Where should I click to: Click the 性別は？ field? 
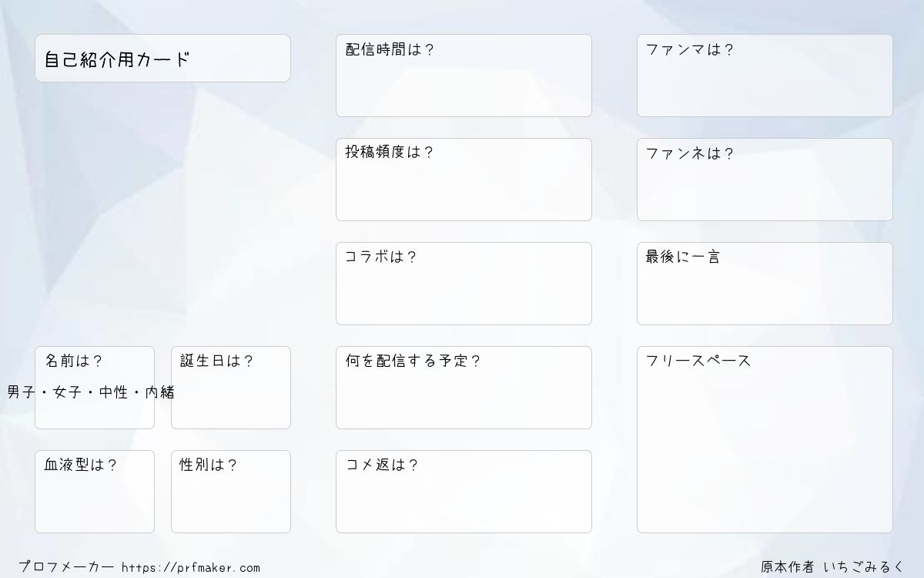point(231,492)
